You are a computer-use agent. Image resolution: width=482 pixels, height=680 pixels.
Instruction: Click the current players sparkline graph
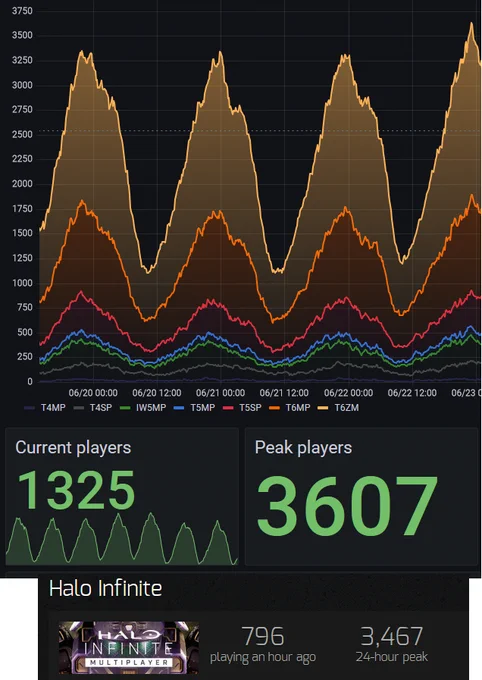[122, 539]
